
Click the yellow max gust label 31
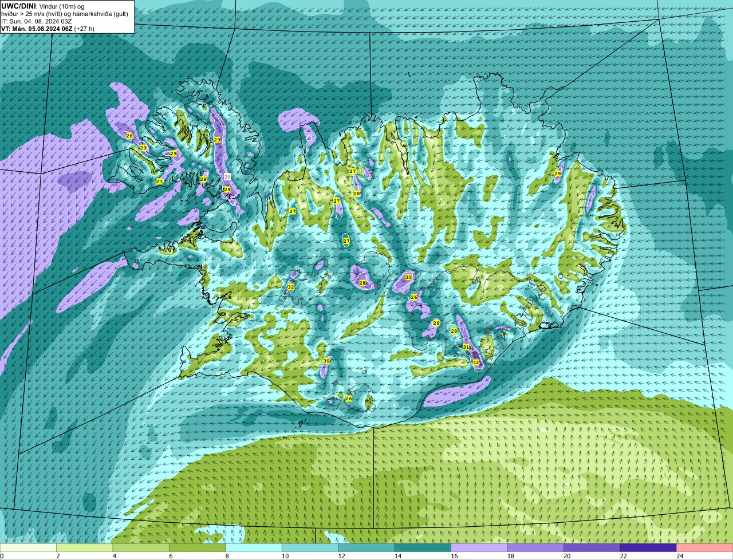pos(466,347)
